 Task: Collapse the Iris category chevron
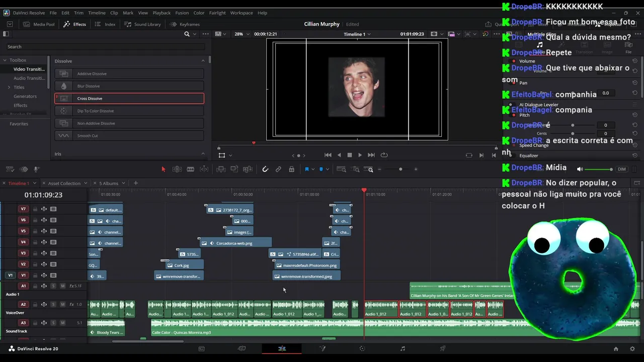(203, 154)
